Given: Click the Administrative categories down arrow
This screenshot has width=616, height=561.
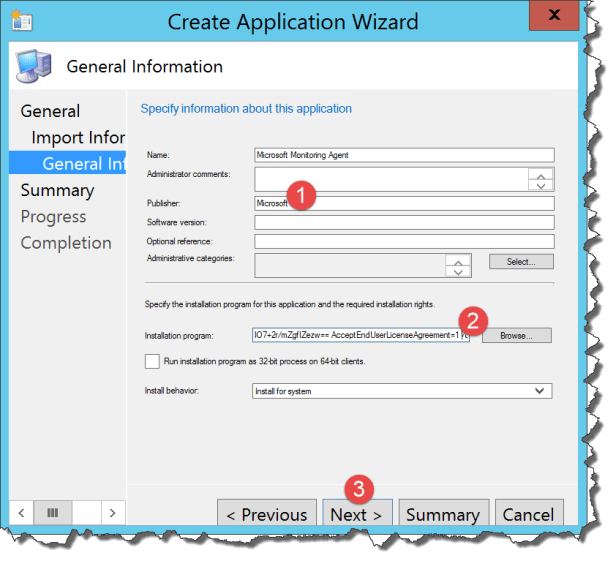Looking at the screenshot, I should 458,272.
